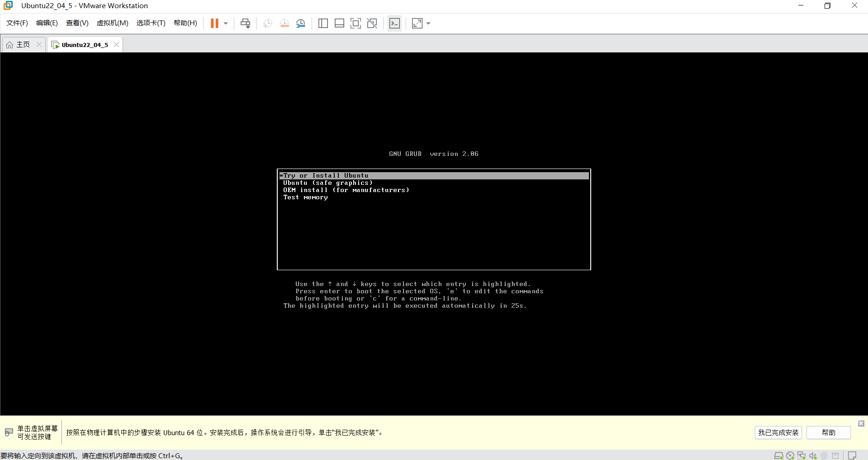Click the sound device icon in status bar
The width and height of the screenshot is (868, 460).
813,455
